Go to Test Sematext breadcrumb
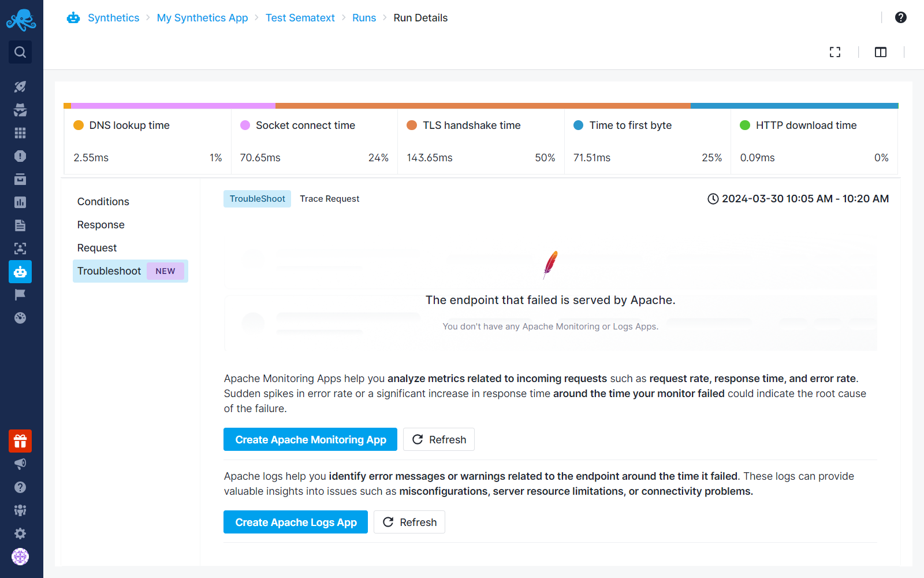This screenshot has height=578, width=924. click(x=300, y=18)
